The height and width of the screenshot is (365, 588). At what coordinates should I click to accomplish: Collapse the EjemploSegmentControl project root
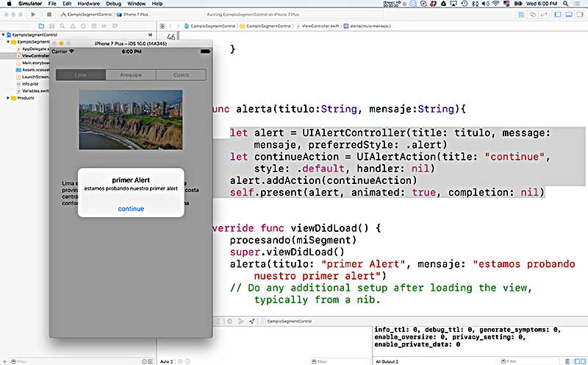tap(4, 35)
